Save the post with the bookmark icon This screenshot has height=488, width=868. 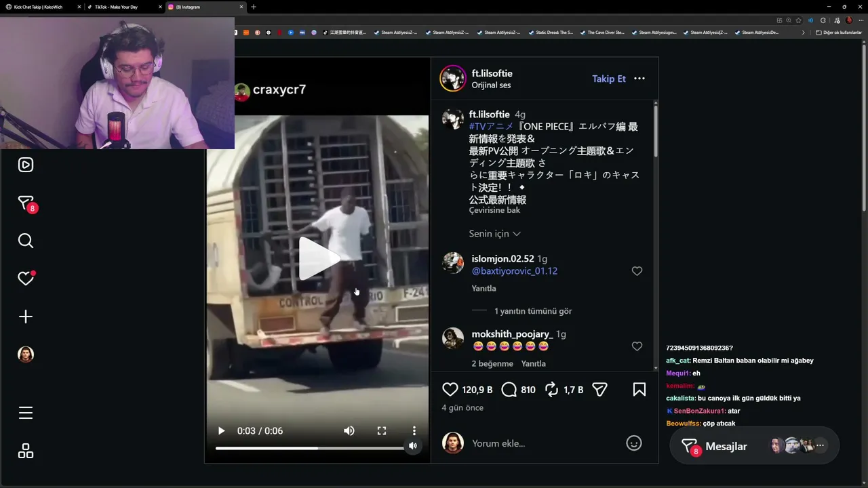[x=639, y=390]
